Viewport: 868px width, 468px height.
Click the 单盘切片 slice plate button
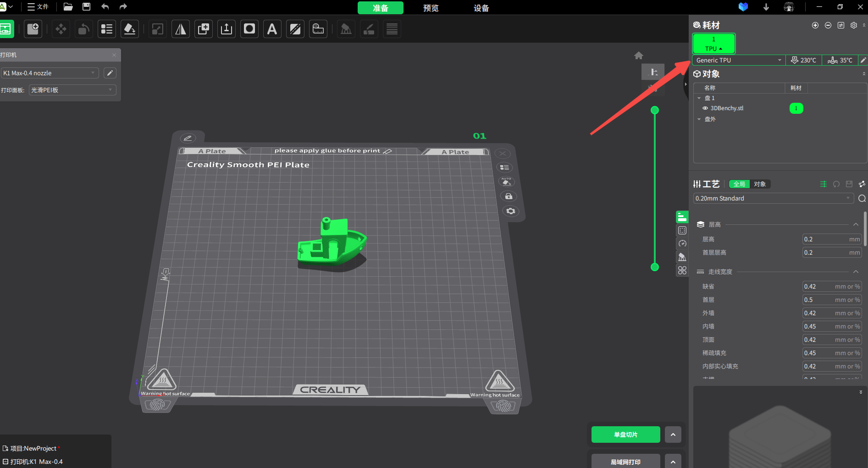pos(625,435)
